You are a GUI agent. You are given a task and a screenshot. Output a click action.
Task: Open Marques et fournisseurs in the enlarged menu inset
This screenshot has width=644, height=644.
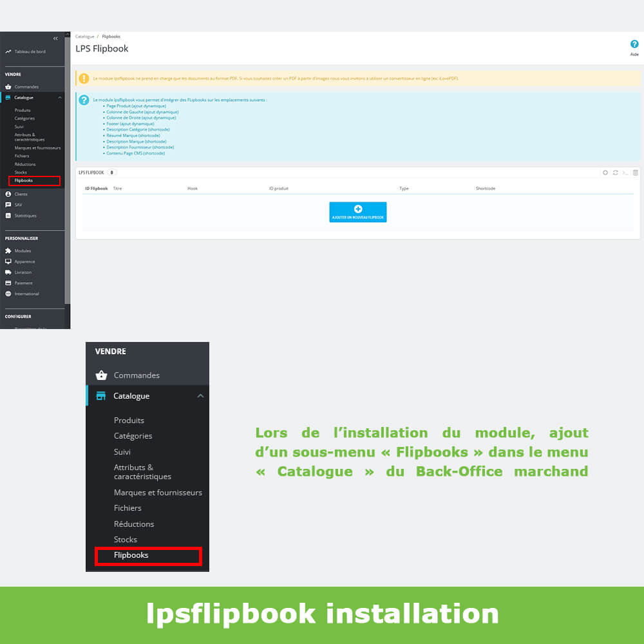[x=158, y=493]
